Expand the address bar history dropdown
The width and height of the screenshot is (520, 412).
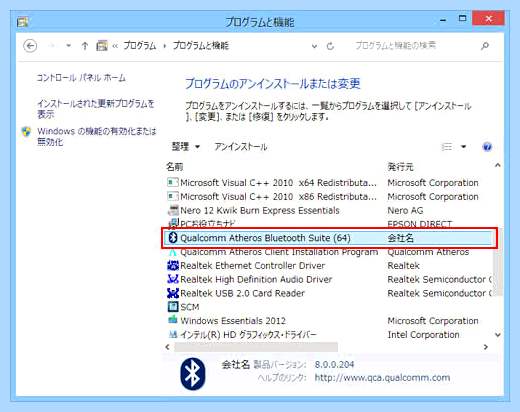(x=314, y=46)
